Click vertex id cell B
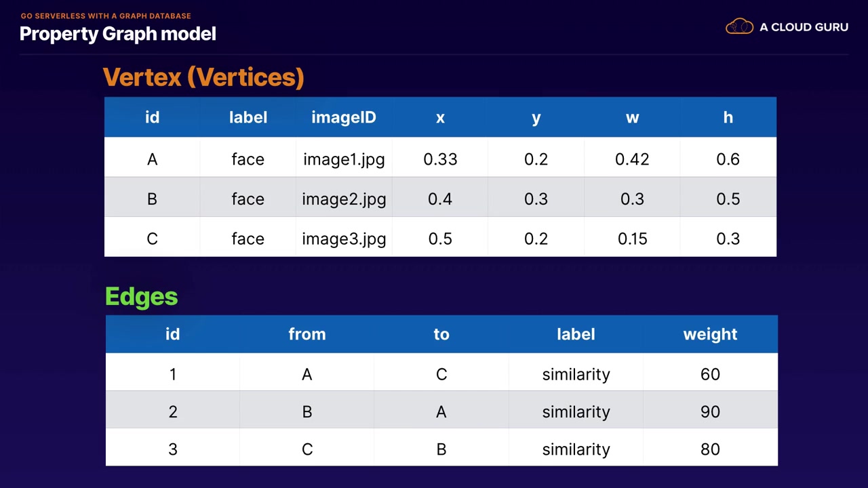 152,199
